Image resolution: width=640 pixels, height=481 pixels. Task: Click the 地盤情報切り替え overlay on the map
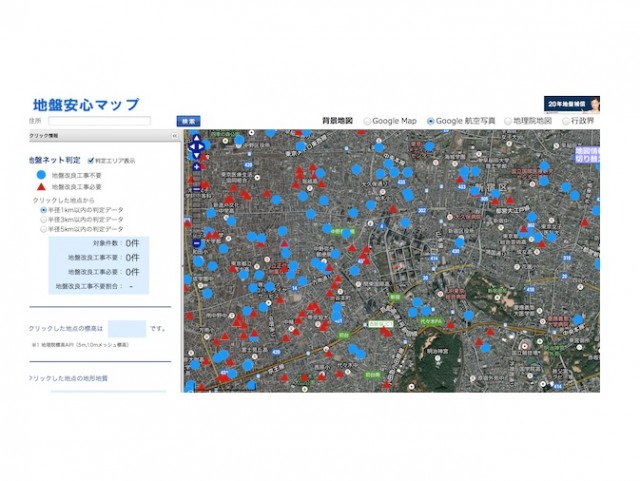click(x=586, y=152)
